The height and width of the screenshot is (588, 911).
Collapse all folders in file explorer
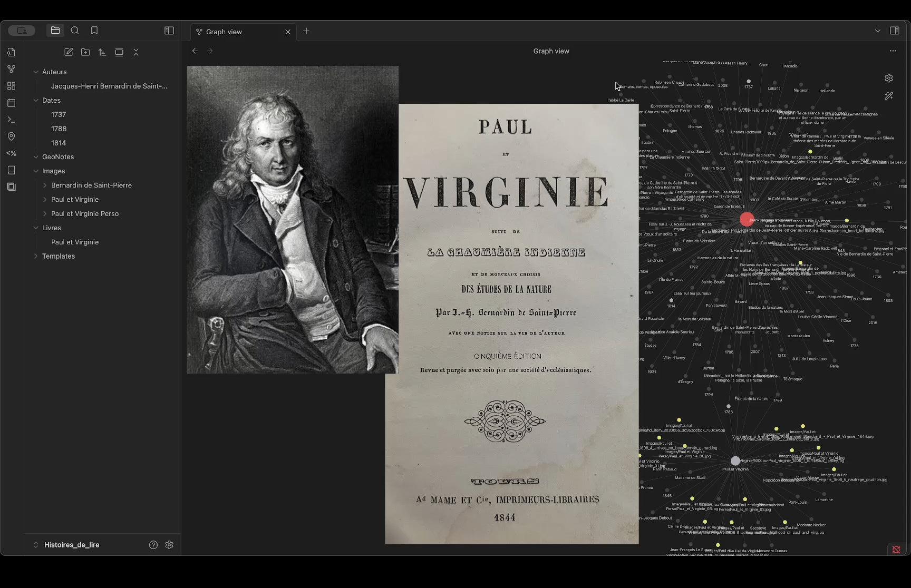click(136, 52)
